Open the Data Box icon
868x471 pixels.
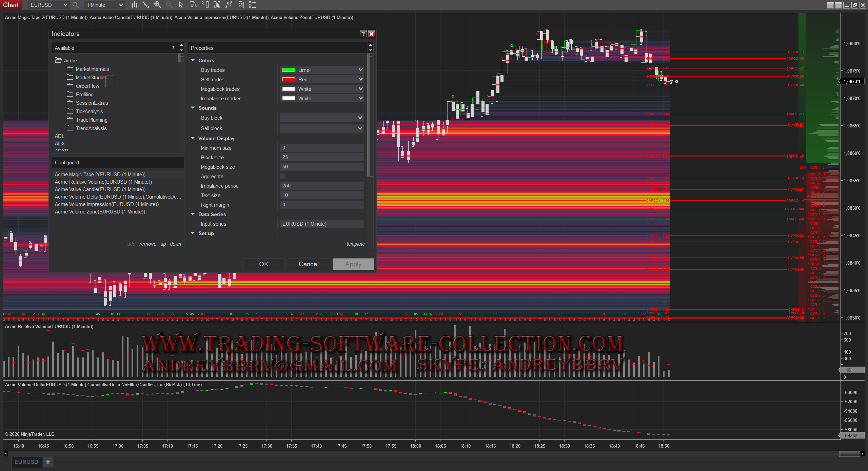(193, 5)
